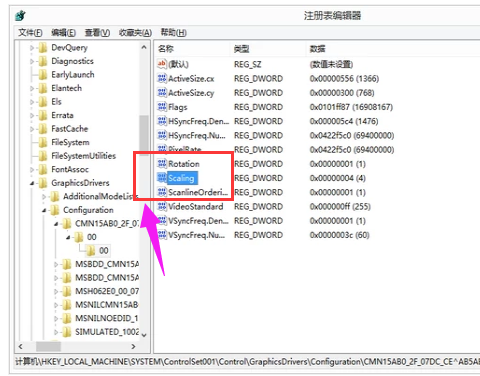Collapse the Configuration tree node
This screenshot has height=376, width=480.
[x=44, y=210]
